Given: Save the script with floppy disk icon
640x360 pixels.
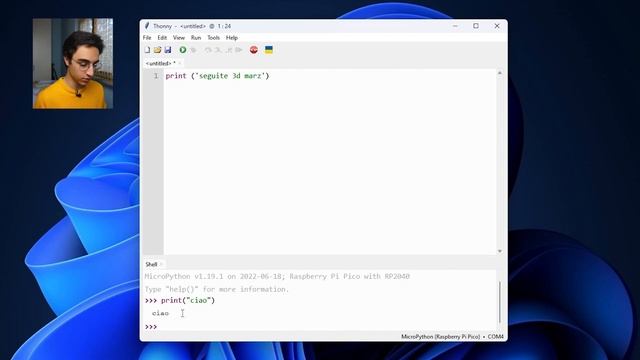Looking at the screenshot, I should tap(168, 50).
